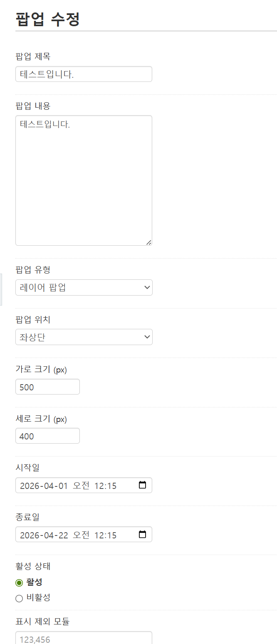Screen dimensions: 277x644
Task: Open the 시작일 calendar picker icon
Action: tap(142, 485)
